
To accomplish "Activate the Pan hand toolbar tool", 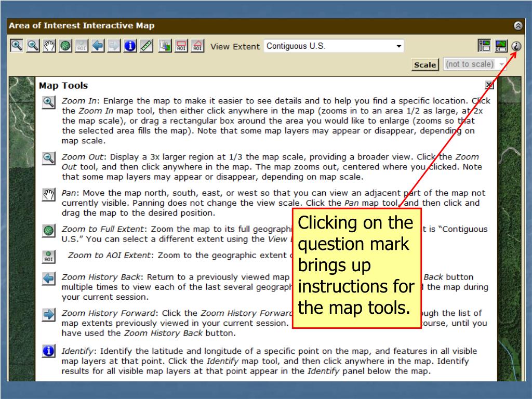I will click(49, 46).
